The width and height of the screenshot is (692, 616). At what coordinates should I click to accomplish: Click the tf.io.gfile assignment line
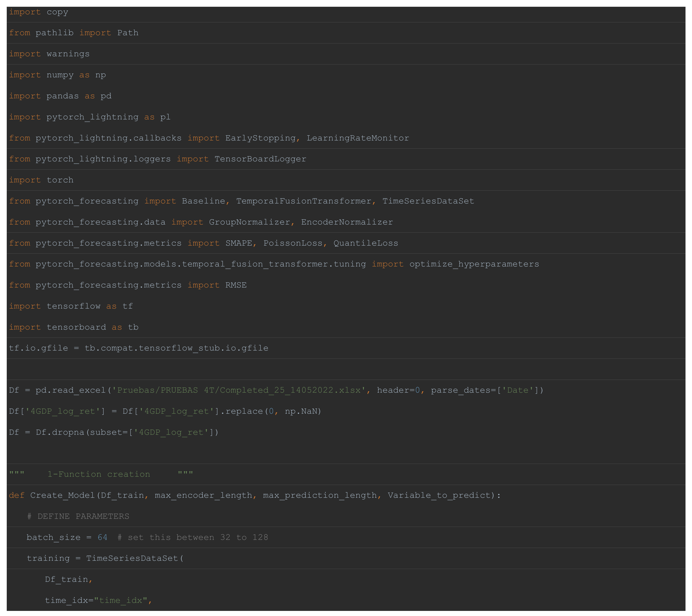coord(138,348)
